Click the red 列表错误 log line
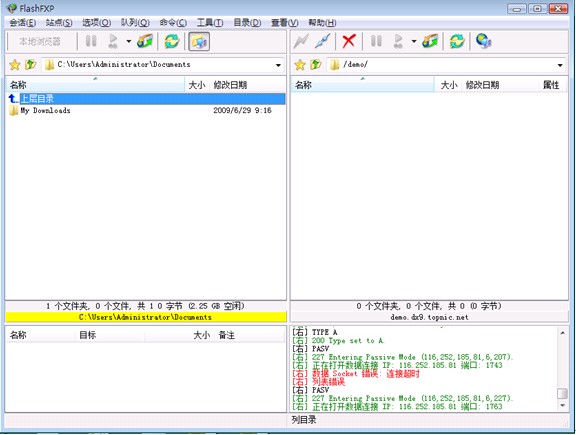This screenshot has width=576, height=435. click(318, 382)
